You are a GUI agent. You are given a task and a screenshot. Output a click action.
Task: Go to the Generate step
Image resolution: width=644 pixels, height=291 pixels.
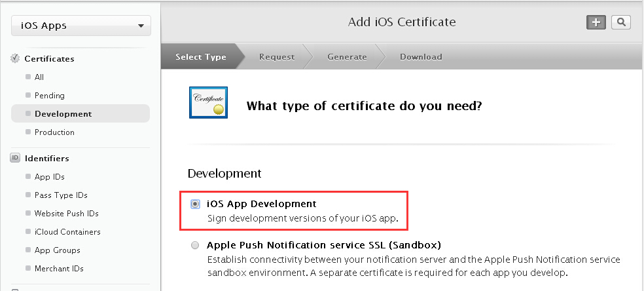pos(347,57)
